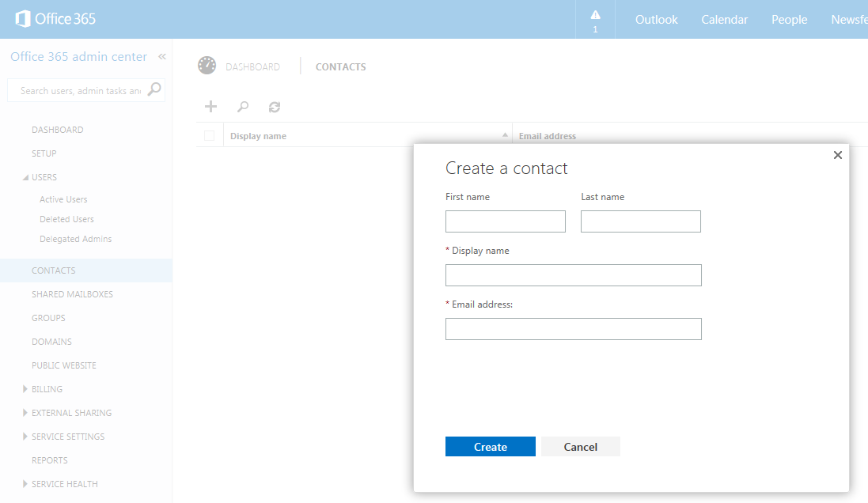
Task: Open Delegated Admins in sidebar
Action: point(75,239)
